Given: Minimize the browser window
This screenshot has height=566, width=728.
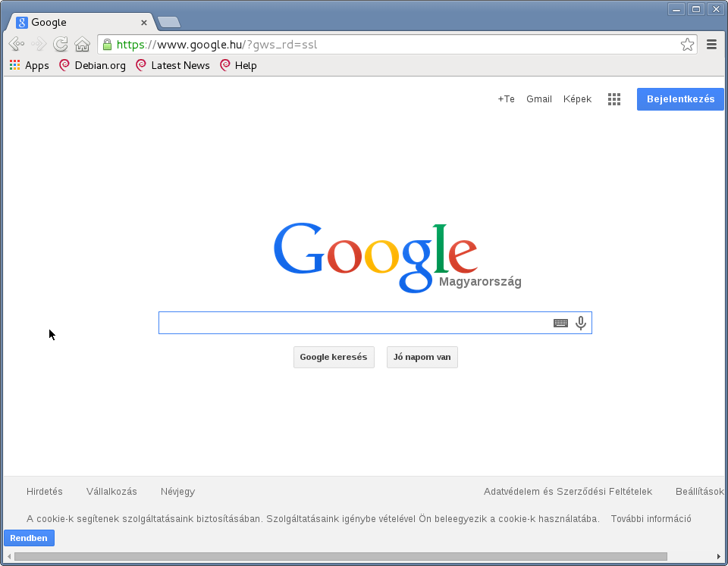Looking at the screenshot, I should [676, 9].
